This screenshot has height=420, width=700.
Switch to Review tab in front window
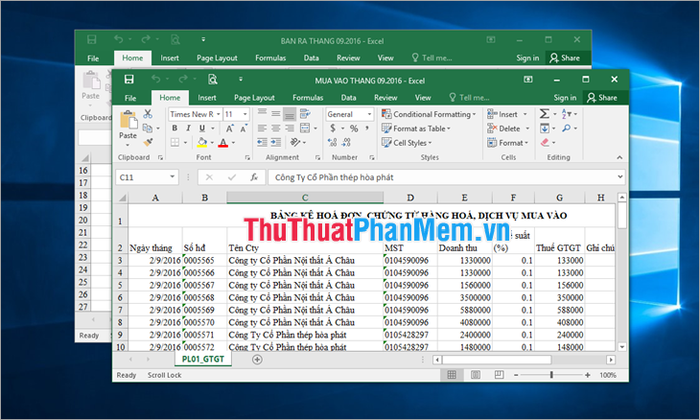(x=385, y=98)
